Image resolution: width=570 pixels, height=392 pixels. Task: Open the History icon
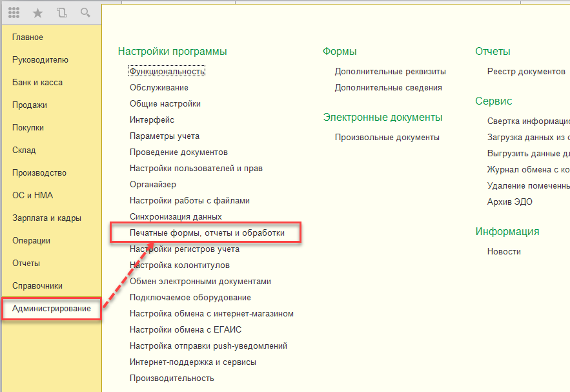(x=62, y=13)
